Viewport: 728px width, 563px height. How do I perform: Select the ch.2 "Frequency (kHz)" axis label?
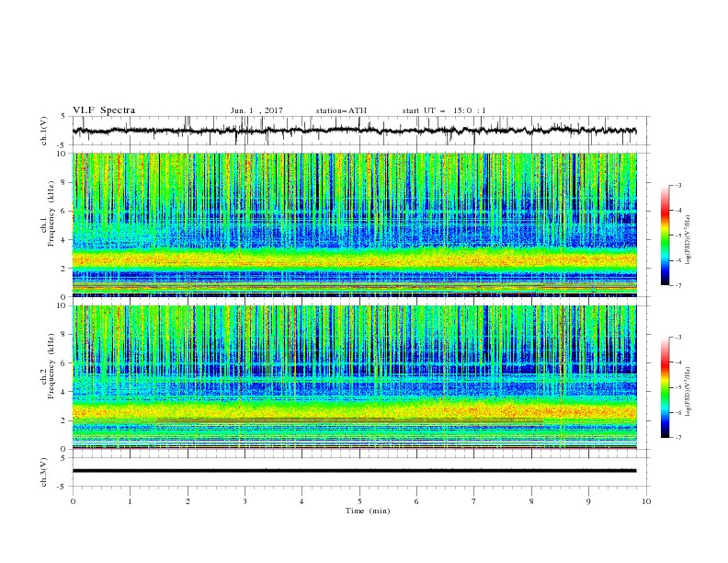51,366
